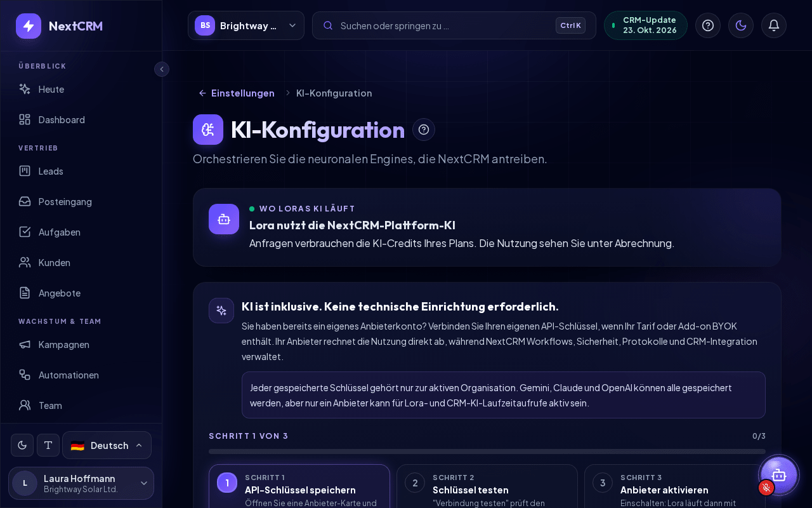This screenshot has height=508, width=812.
Task: Click the setup progress bar
Action: click(487, 451)
